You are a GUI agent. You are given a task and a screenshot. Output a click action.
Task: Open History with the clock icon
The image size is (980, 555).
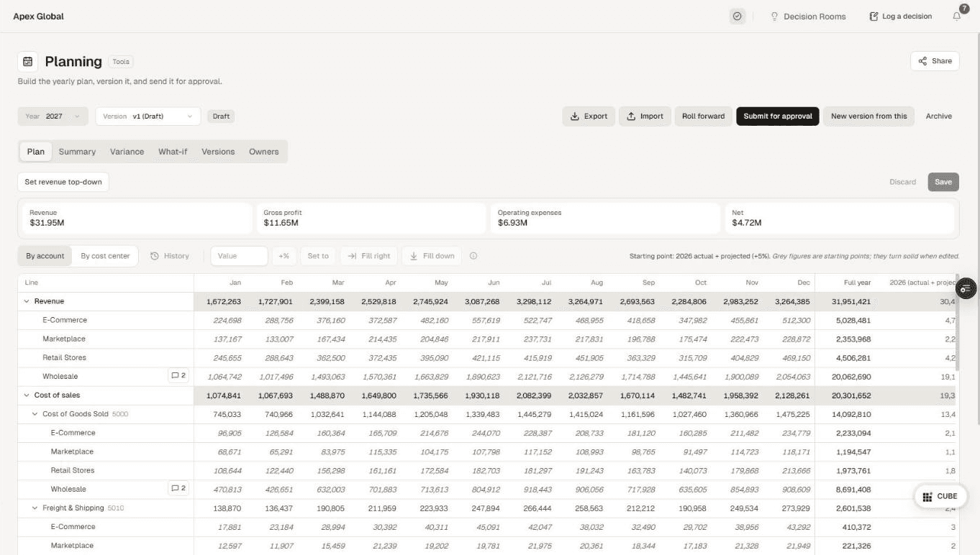[x=170, y=256]
